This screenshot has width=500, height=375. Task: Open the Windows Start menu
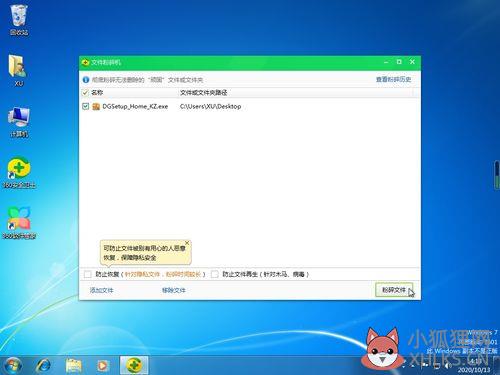click(x=13, y=365)
